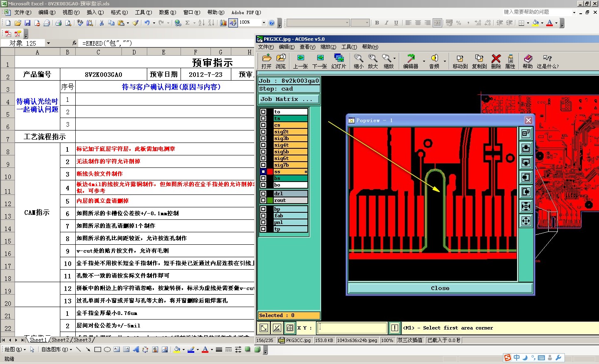Click the Increase Indent icon
Image resolution: width=599 pixels, height=364 pixels.
[509, 23]
